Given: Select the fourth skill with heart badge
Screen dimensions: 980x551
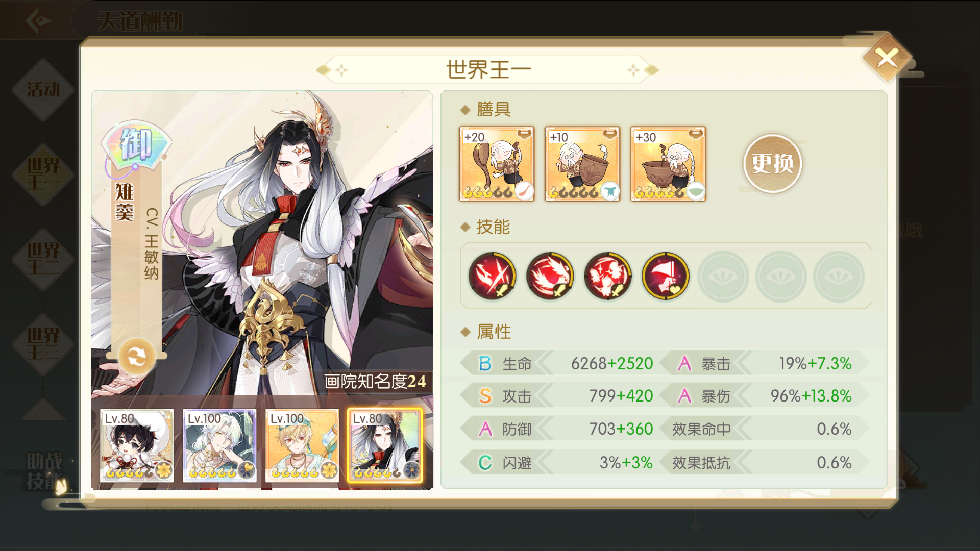Looking at the screenshot, I should tap(666, 276).
